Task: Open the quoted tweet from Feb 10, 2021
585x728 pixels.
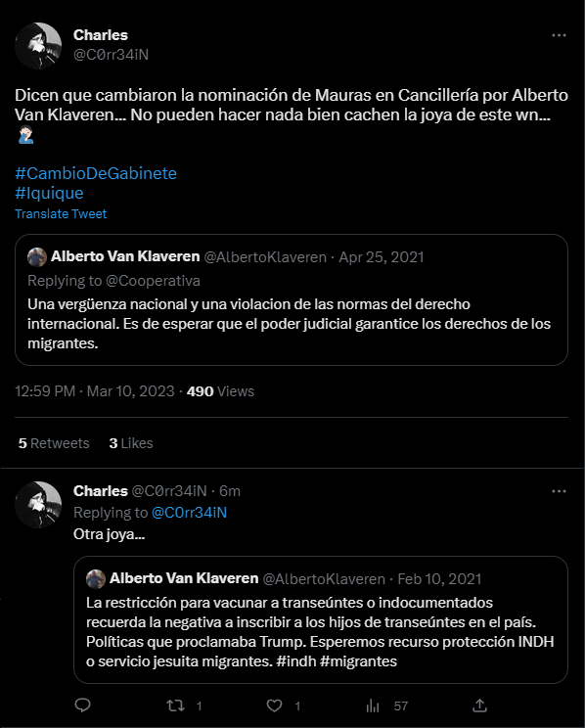Action: click(321, 619)
